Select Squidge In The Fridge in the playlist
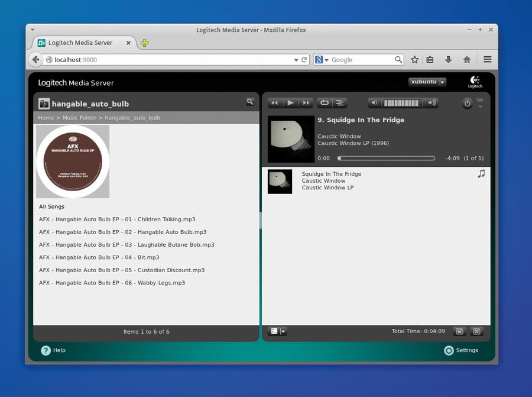Viewport: 532px width, 397px height. (332, 174)
